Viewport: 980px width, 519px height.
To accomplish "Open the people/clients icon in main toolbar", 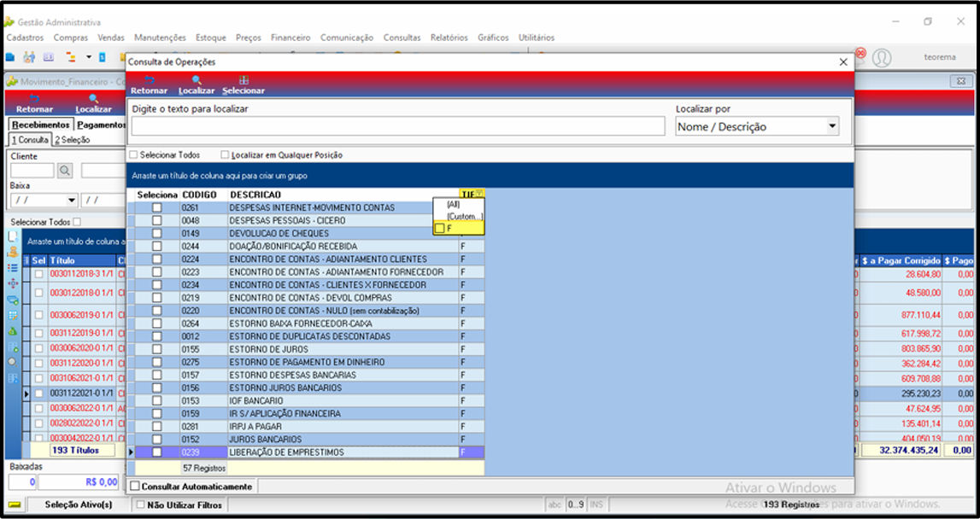I will click(x=29, y=57).
